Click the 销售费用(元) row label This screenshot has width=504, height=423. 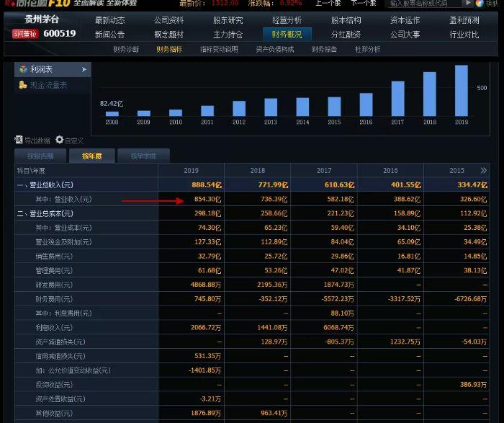54,257
